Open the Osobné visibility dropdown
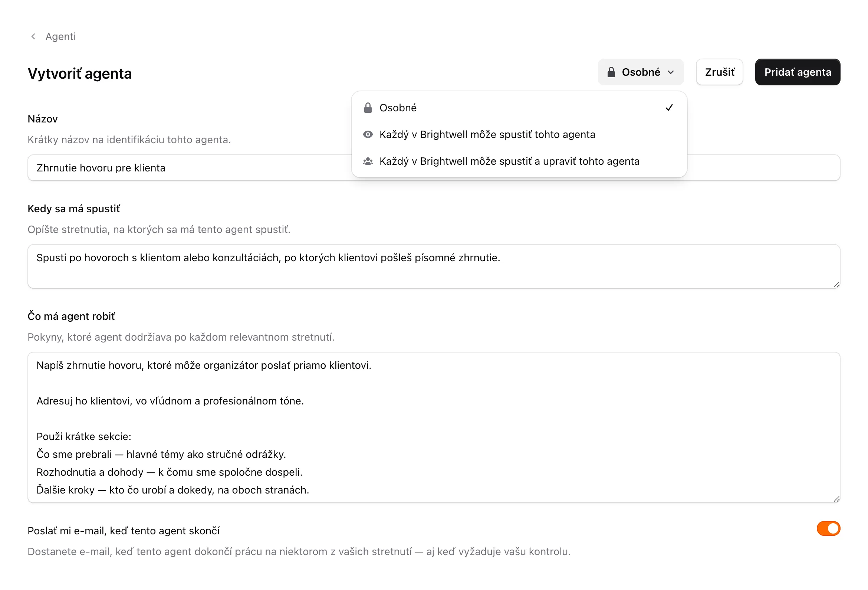Screen dimensions: 868x590 click(x=640, y=72)
